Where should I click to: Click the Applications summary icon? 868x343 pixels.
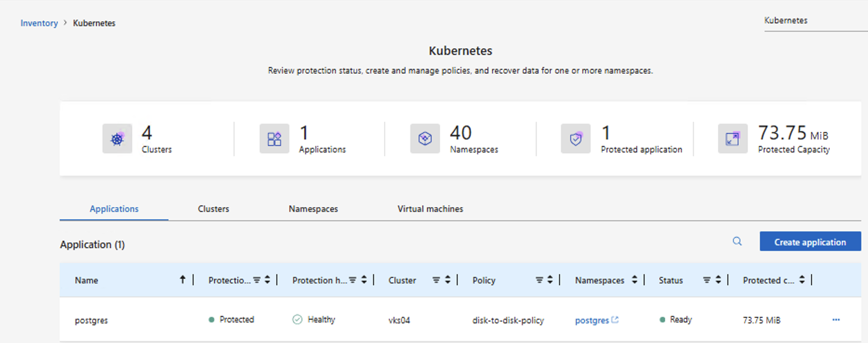274,139
